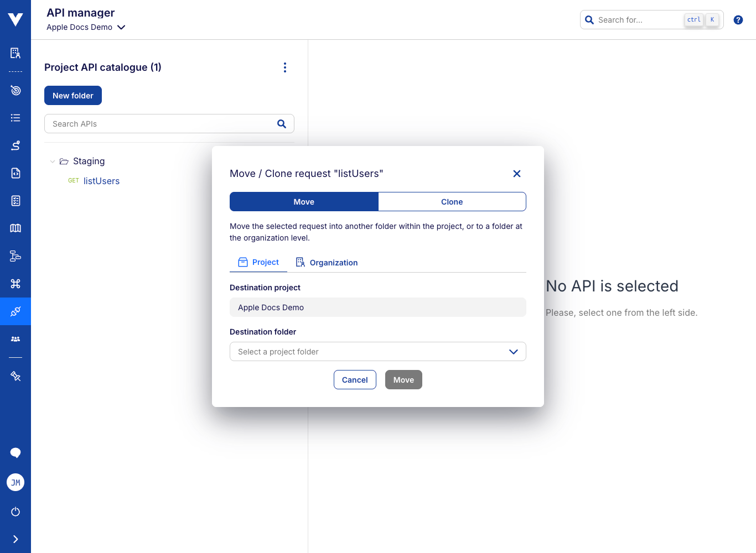Switch to the Organization tab
The height and width of the screenshot is (553, 756).
[327, 263]
